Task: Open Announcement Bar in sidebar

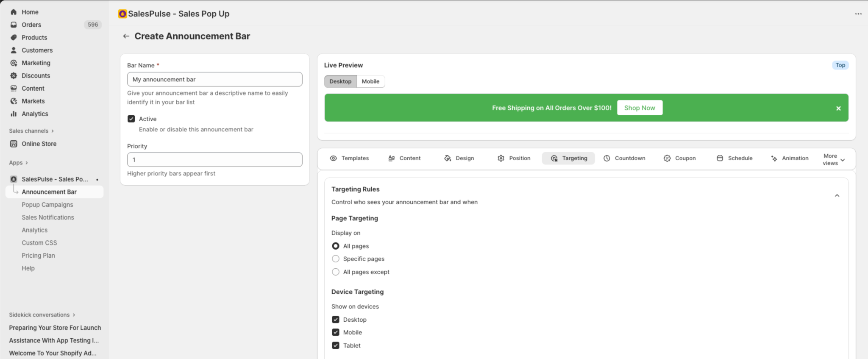Action: 54,192
